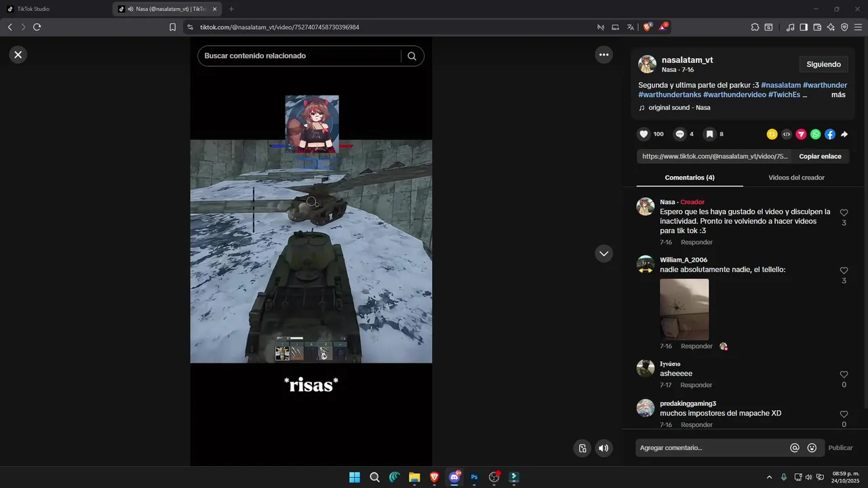This screenshot has height=488, width=868.
Task: Open more share options arrow
Action: pos(844,134)
